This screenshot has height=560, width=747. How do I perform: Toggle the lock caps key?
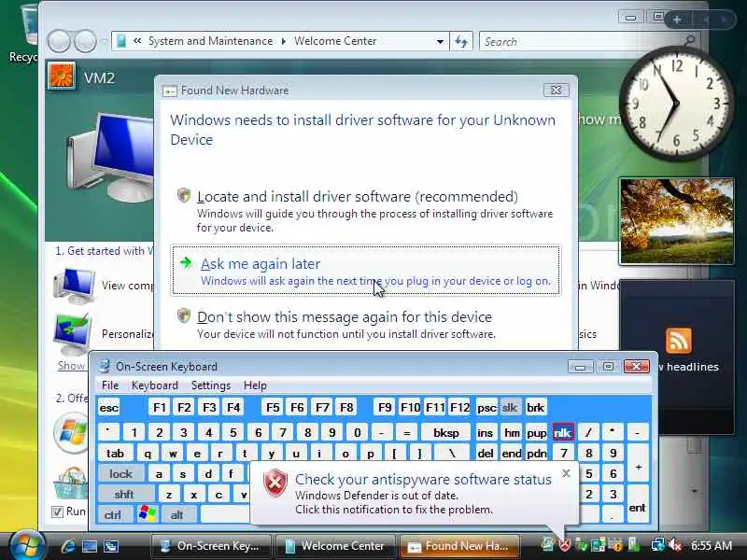pyautogui.click(x=121, y=474)
